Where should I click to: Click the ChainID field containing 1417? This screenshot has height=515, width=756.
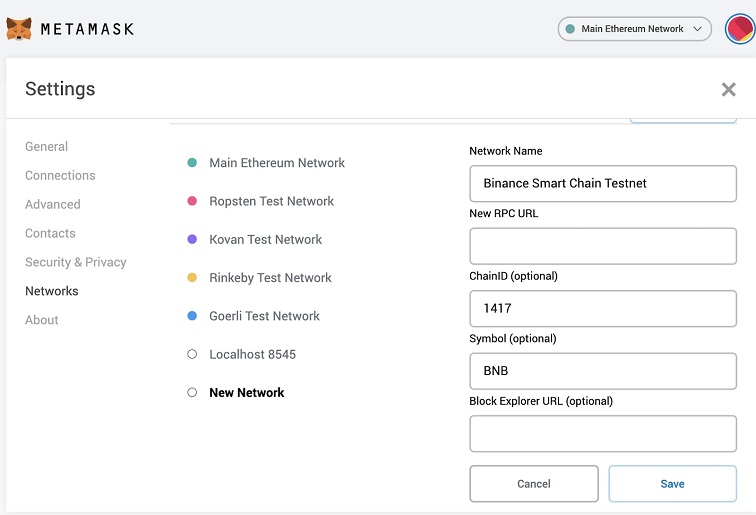point(602,309)
